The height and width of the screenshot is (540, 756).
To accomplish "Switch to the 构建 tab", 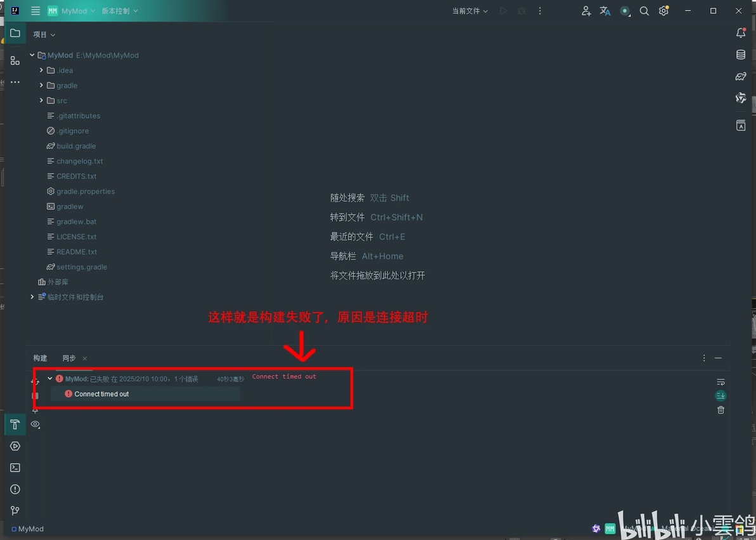I will (x=40, y=358).
